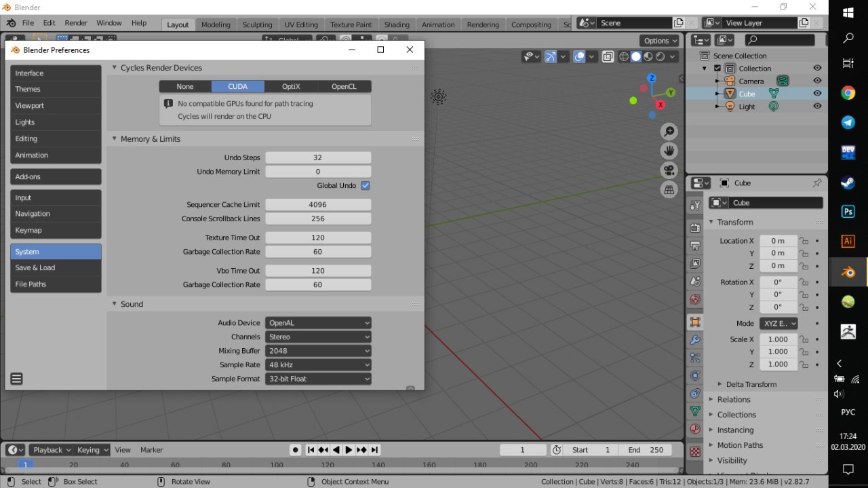Toggle viewport overlays display
Viewport: 868px width, 488px height.
[579, 57]
